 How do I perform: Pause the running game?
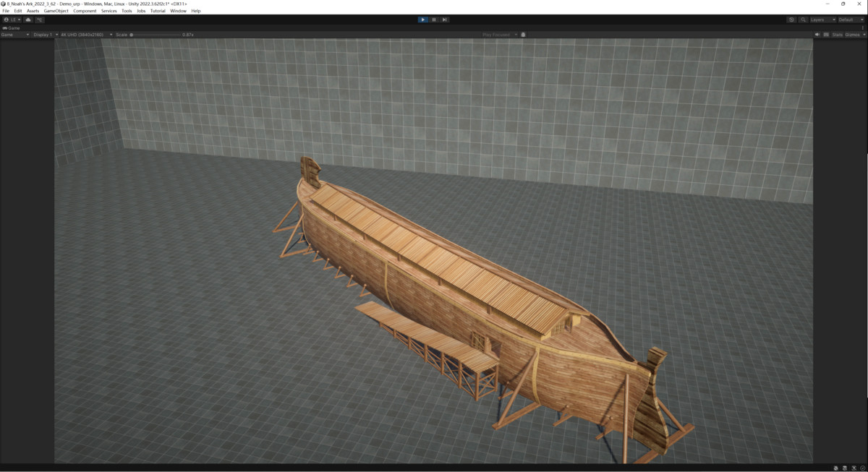(x=434, y=20)
